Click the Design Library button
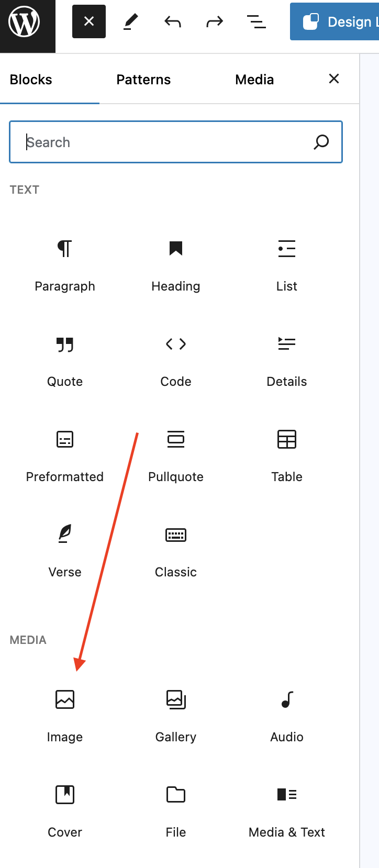The width and height of the screenshot is (379, 868). (x=335, y=21)
